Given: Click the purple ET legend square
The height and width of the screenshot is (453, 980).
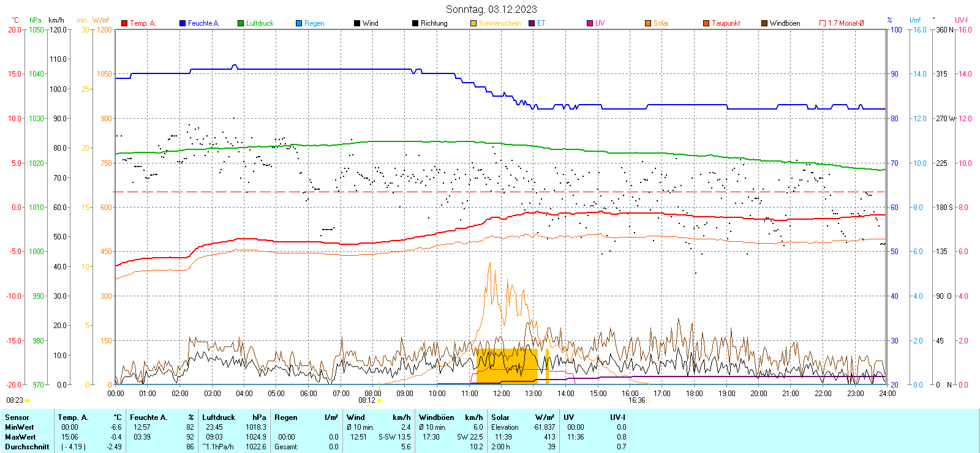Looking at the screenshot, I should pyautogui.click(x=532, y=23).
